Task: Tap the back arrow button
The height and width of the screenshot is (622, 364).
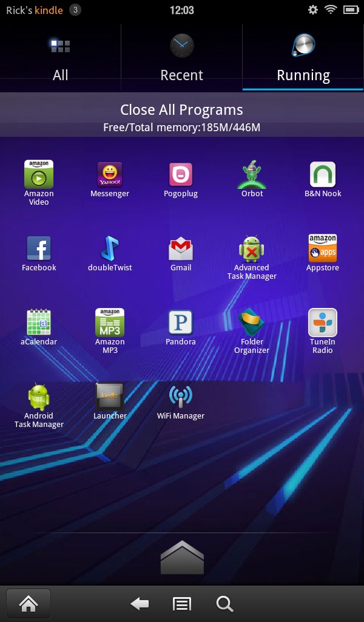Action: click(x=140, y=604)
